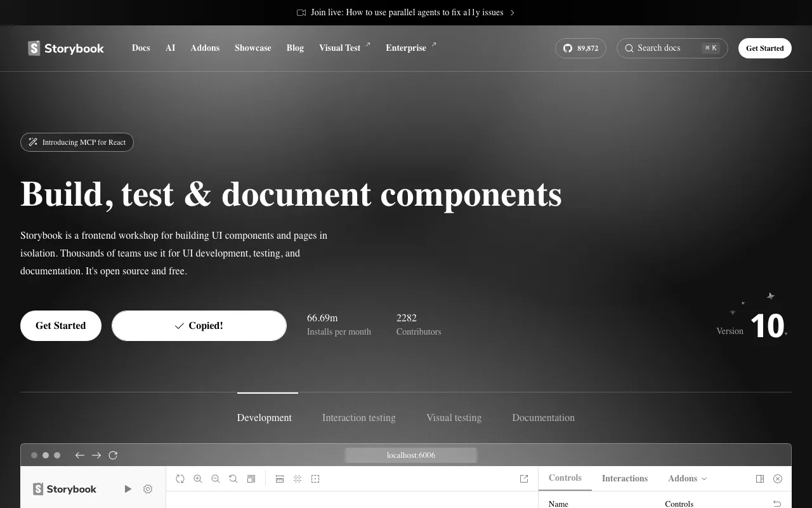812x508 pixels.
Task: Reload the demo browser page
Action: [113, 455]
